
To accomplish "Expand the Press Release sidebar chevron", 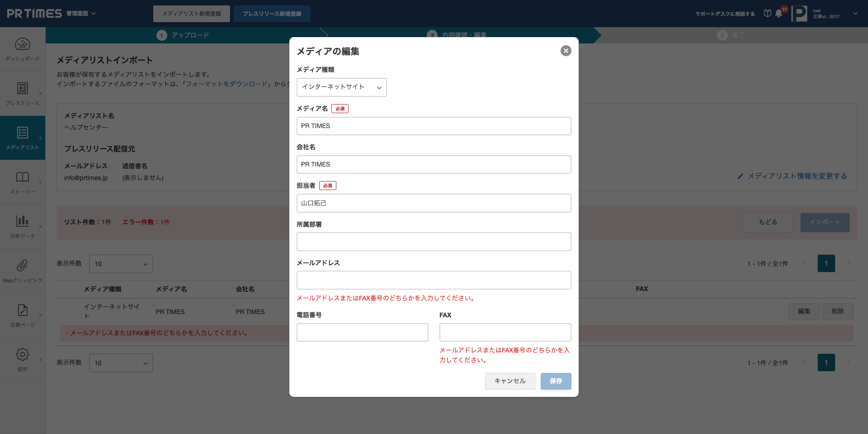I will [x=40, y=94].
